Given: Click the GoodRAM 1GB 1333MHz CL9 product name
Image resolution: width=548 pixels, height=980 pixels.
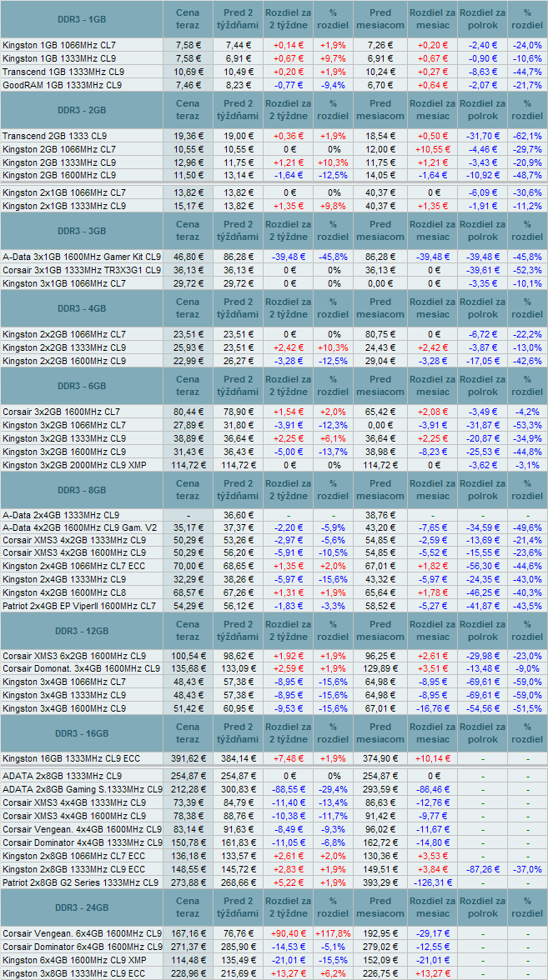Looking at the screenshot, I should [x=62, y=85].
